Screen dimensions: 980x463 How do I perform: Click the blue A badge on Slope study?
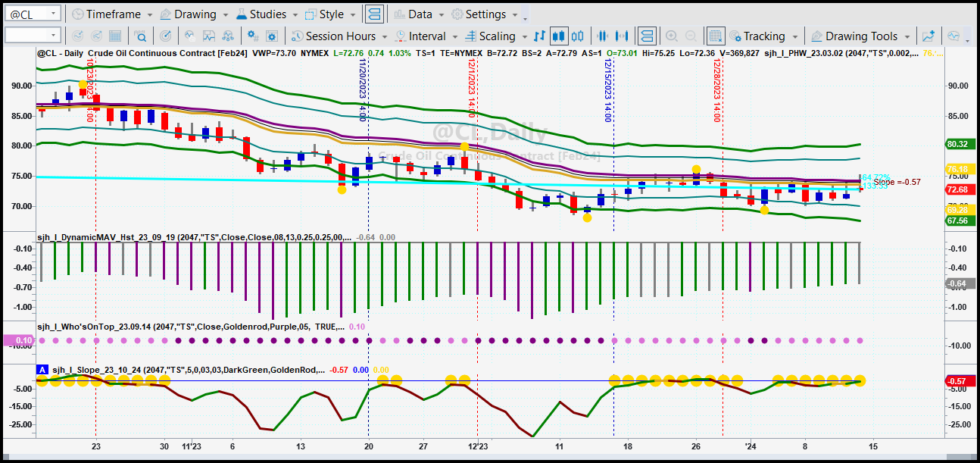(x=42, y=369)
